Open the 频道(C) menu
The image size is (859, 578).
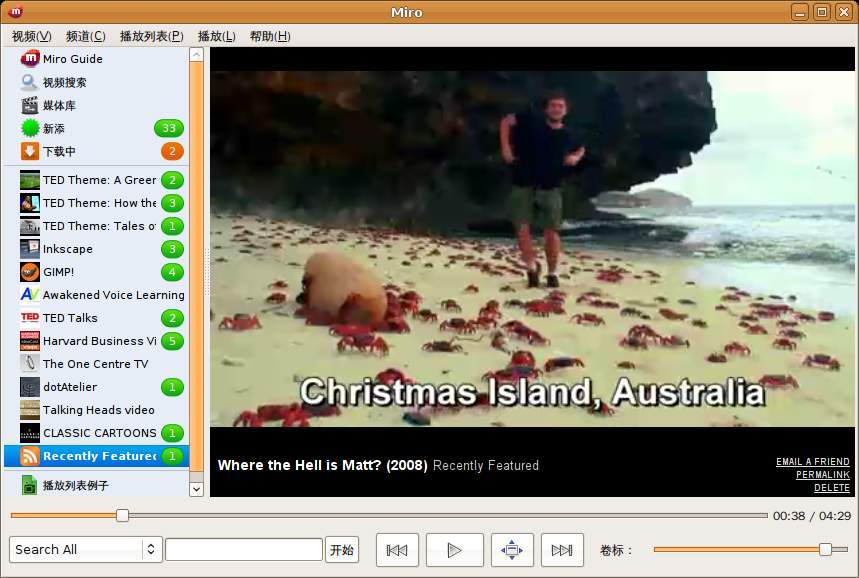click(85, 36)
